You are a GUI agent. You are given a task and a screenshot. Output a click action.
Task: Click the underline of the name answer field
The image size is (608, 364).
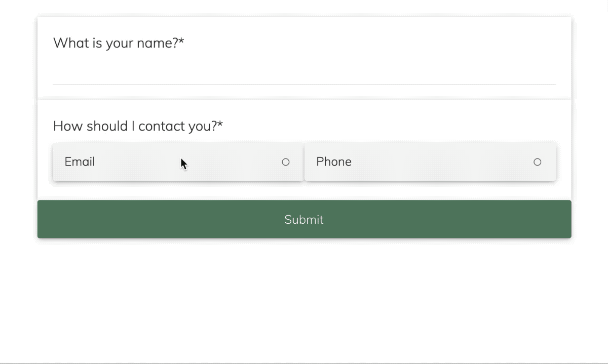coord(304,83)
